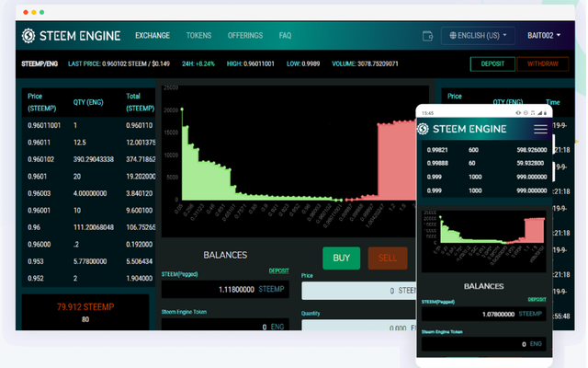The width and height of the screenshot is (588, 368).
Task: Select the 0.960102 order book row
Action: pyautogui.click(x=89, y=159)
